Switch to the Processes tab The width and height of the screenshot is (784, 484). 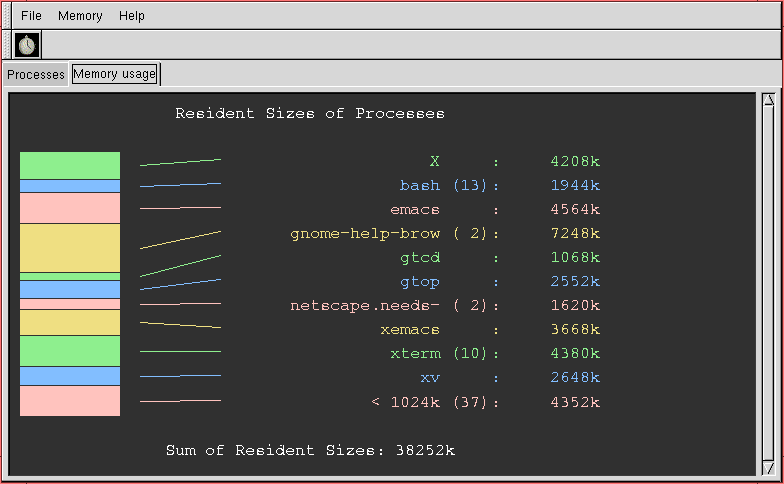click(36, 75)
